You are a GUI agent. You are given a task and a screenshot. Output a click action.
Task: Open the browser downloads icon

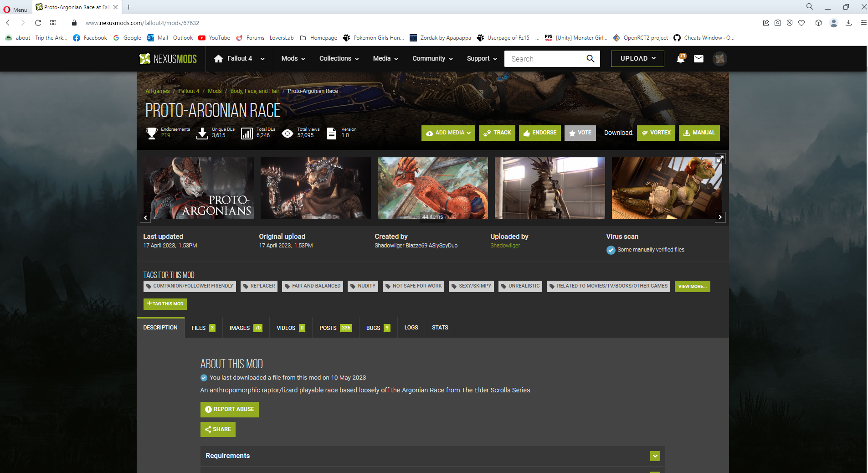point(848,23)
